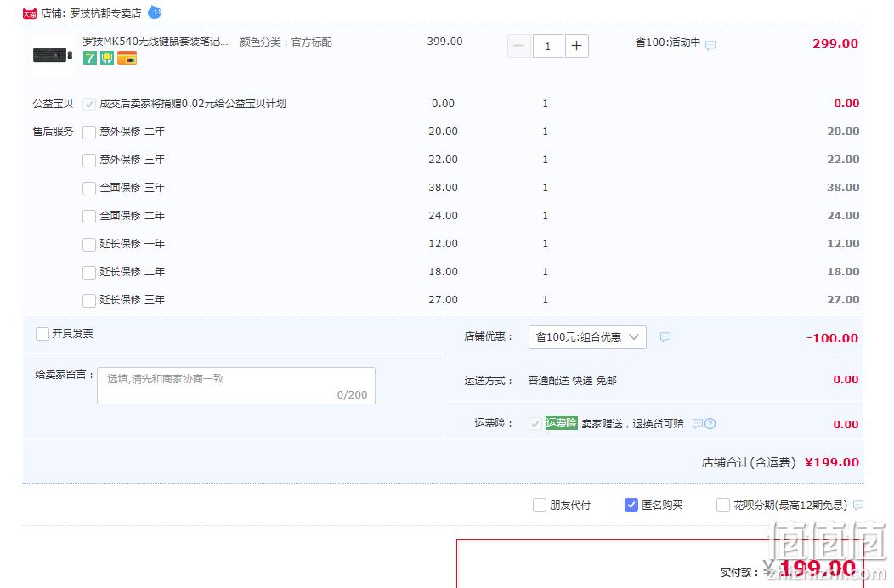Screen dimensions: 894x588
Task: Tick the 延长保修 一年 checkbox
Action: coord(89,244)
